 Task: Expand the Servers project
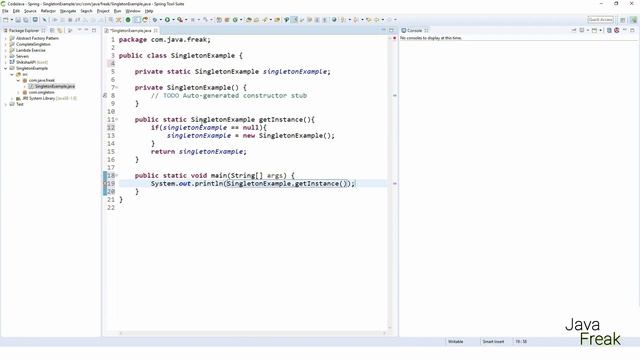coord(6,56)
